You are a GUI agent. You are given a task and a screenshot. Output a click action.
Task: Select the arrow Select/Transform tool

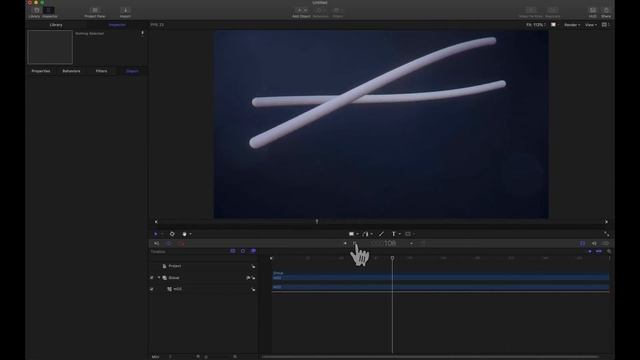156,234
